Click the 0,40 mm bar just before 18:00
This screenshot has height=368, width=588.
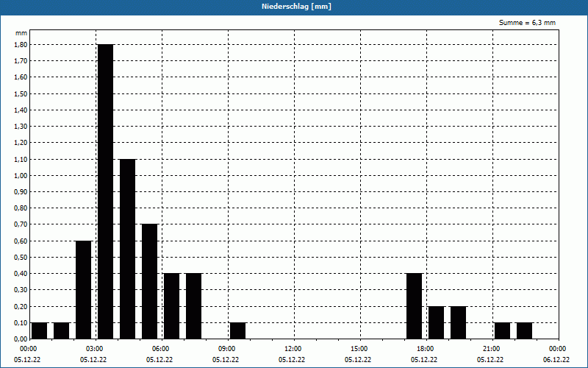coord(415,306)
